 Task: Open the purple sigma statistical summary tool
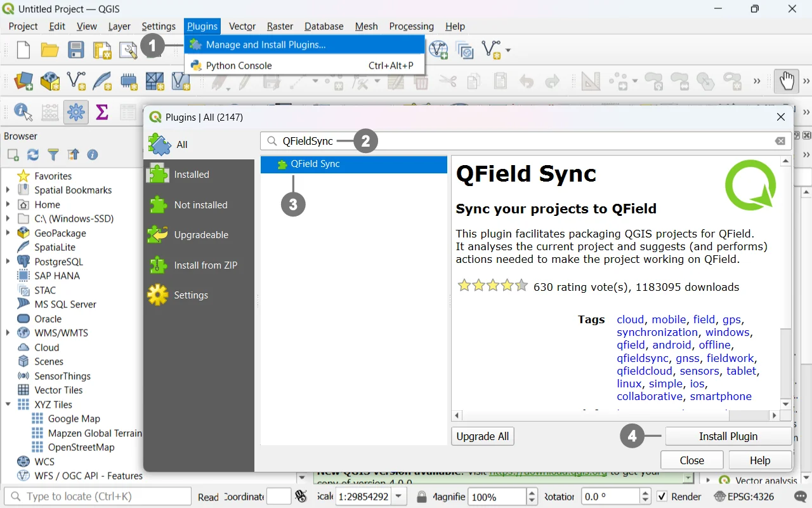click(x=101, y=112)
